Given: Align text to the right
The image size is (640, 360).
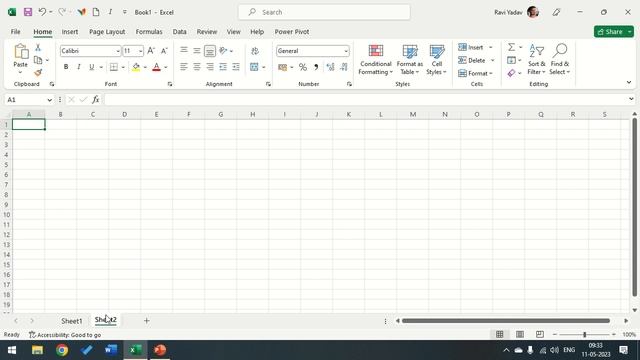Looking at the screenshot, I should [x=210, y=67].
